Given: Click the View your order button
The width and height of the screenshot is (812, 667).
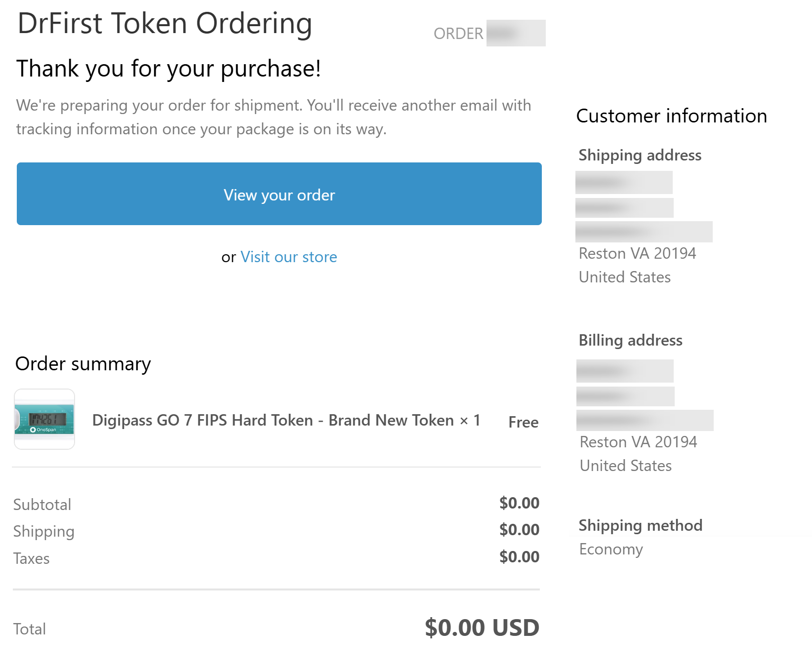Looking at the screenshot, I should pos(279,194).
